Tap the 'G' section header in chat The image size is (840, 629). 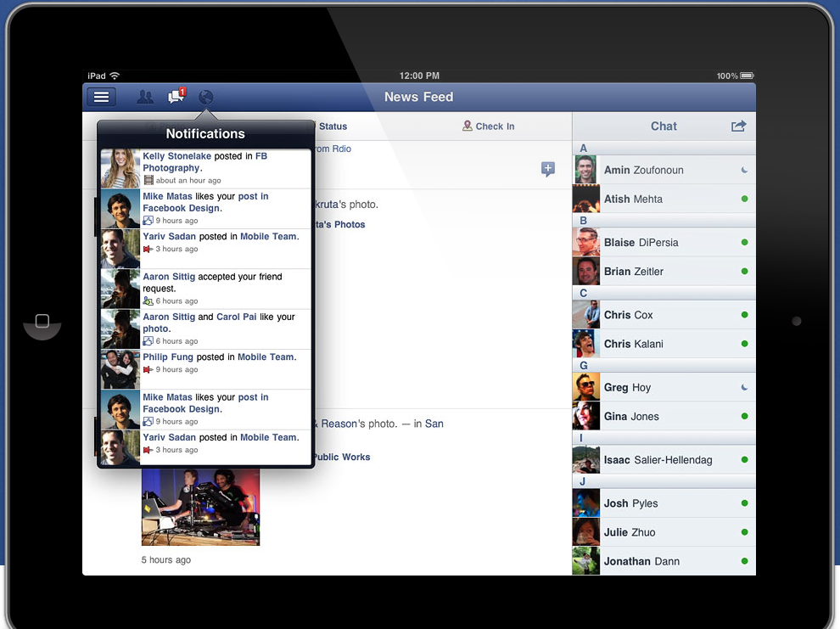coord(664,365)
